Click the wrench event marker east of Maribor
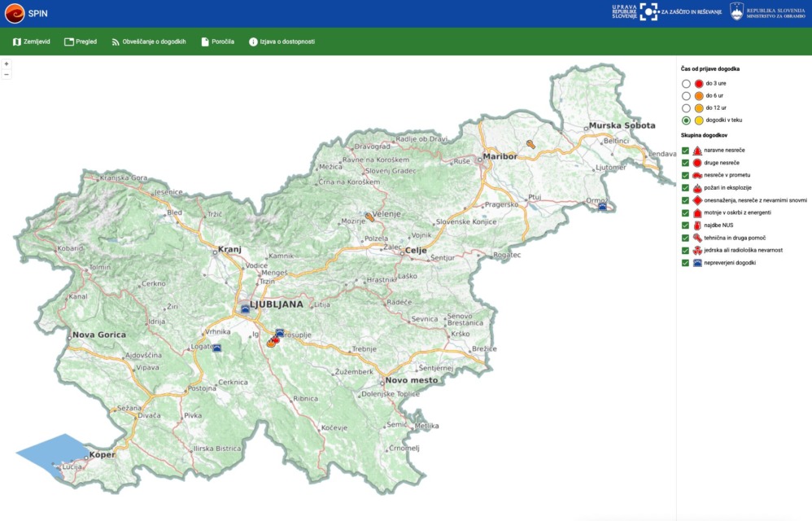Image resolution: width=812 pixels, height=521 pixels. pyautogui.click(x=530, y=144)
